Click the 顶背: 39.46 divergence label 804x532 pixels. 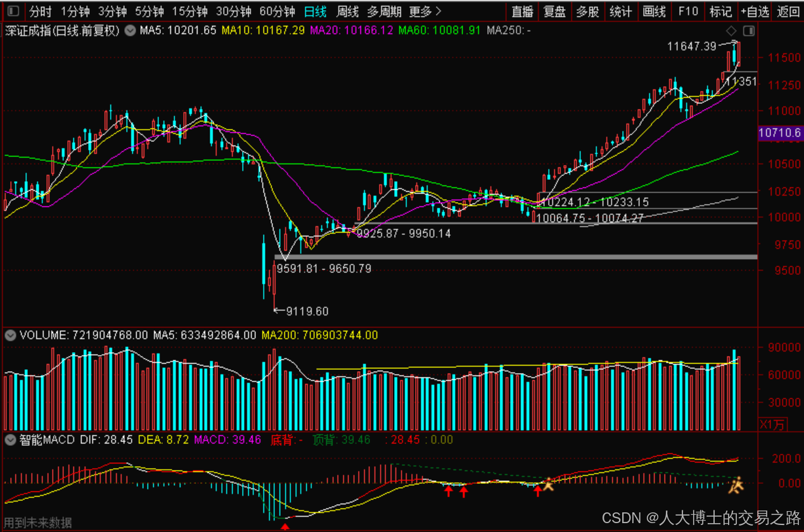click(x=341, y=440)
